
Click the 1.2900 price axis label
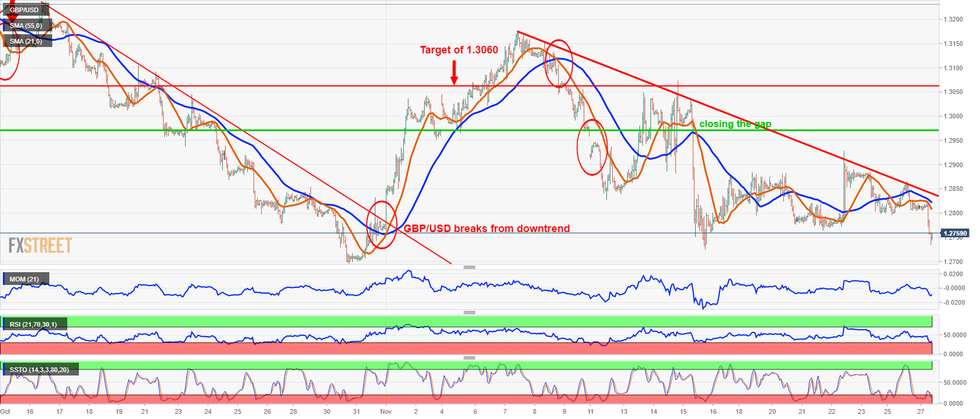pos(953,165)
